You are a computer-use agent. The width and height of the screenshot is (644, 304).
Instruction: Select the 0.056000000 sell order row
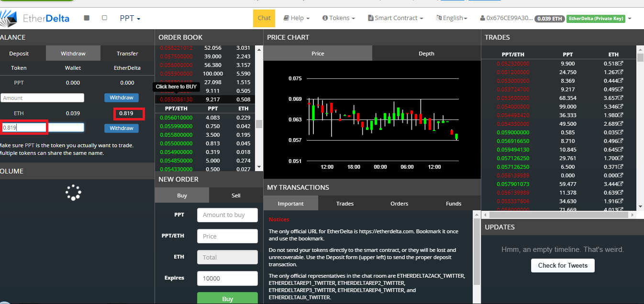tap(205, 65)
